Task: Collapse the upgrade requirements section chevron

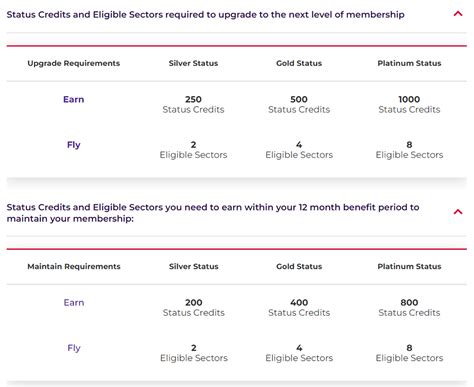Action: pos(458,14)
